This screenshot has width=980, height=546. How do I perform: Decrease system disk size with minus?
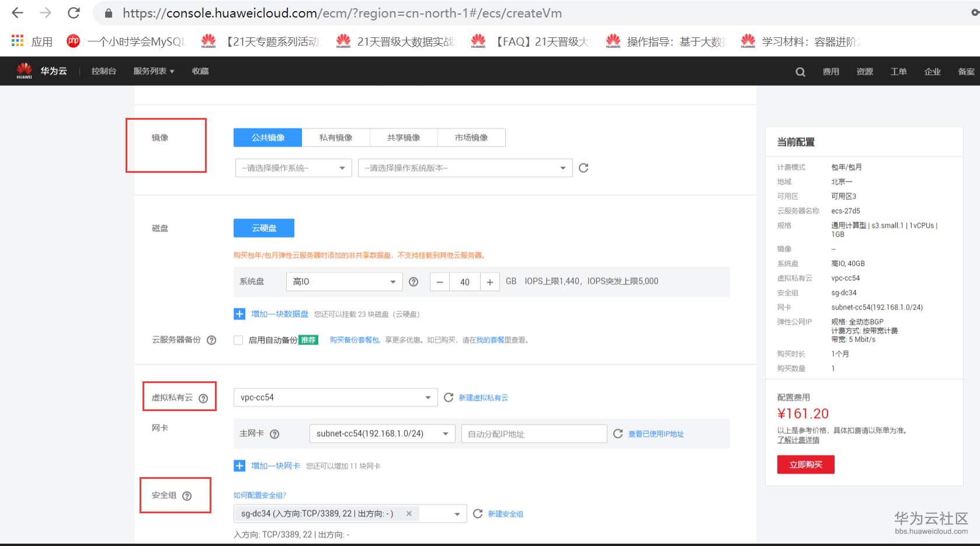tap(440, 282)
